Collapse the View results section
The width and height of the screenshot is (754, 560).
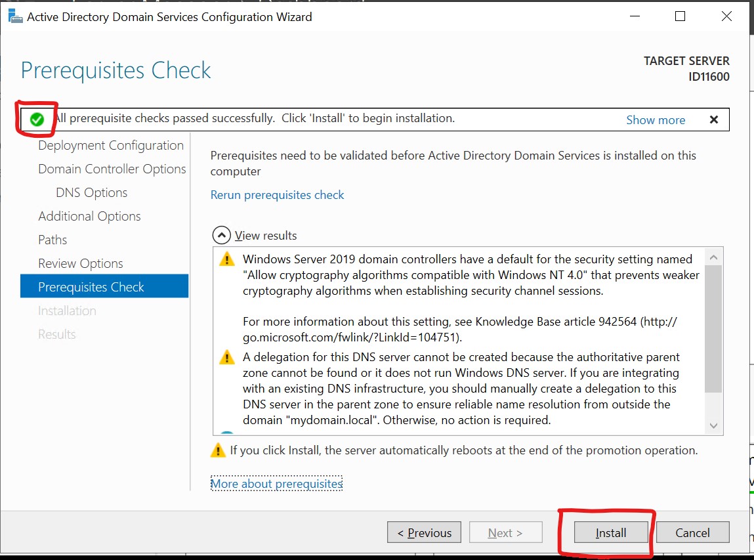[220, 235]
